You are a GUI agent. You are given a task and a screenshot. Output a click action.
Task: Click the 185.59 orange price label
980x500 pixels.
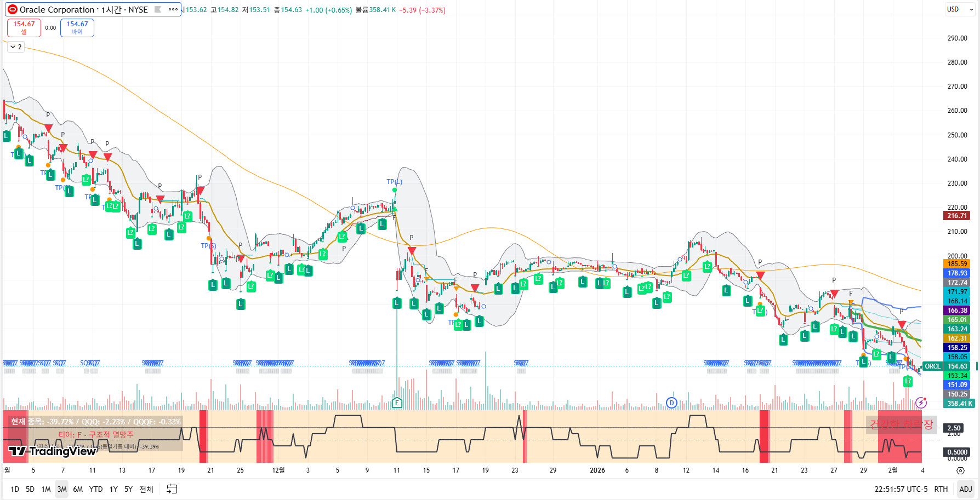[x=957, y=264]
